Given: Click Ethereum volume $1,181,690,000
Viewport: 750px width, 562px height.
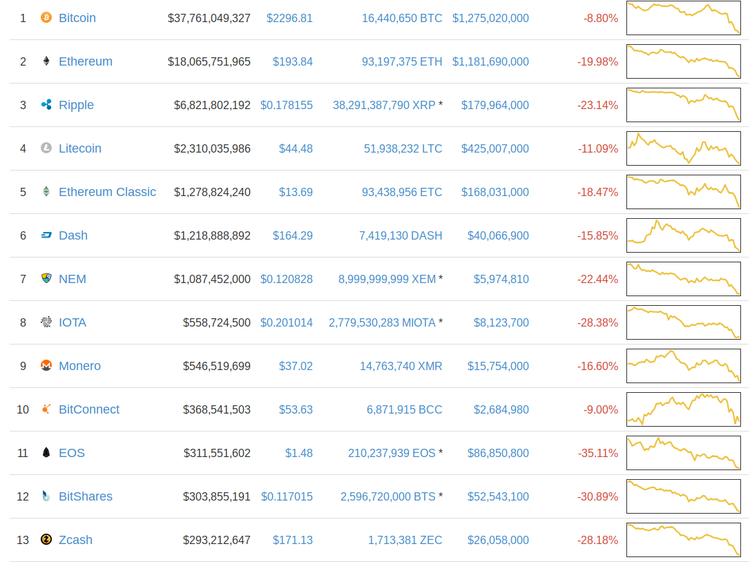Looking at the screenshot, I should [x=491, y=62].
